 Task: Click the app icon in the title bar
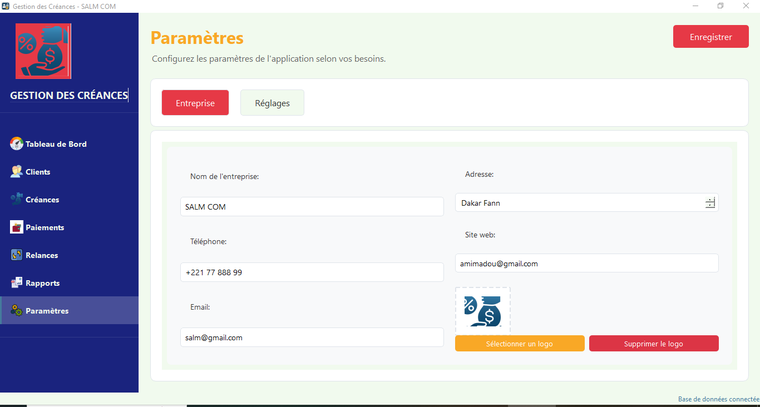click(x=6, y=6)
